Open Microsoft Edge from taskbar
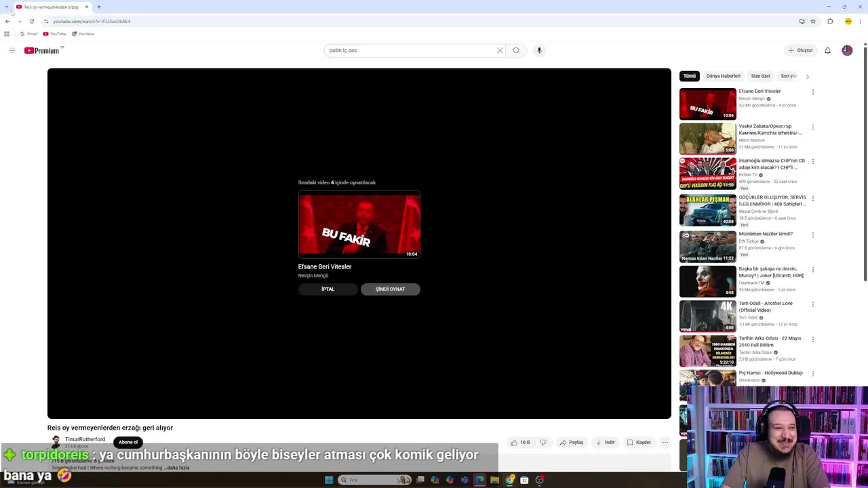 pos(479,480)
